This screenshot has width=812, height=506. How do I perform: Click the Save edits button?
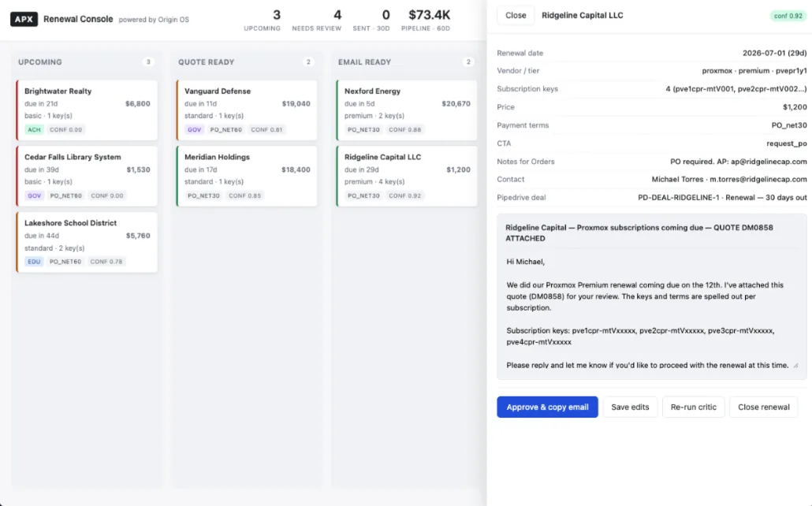click(630, 407)
